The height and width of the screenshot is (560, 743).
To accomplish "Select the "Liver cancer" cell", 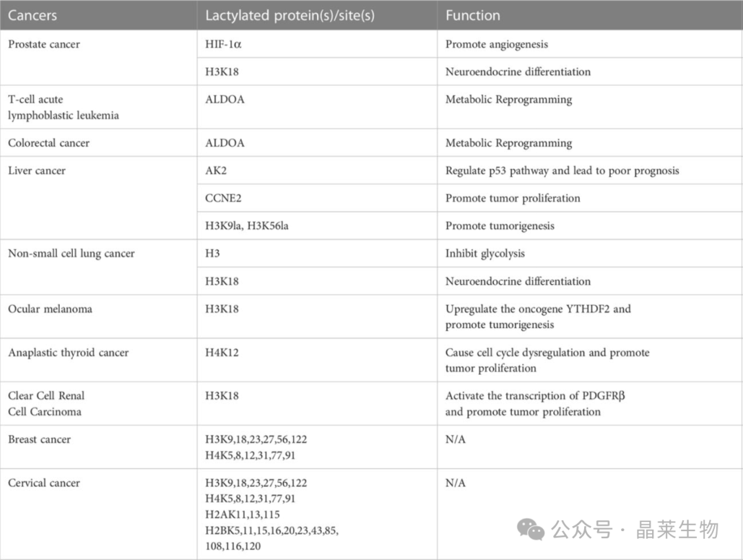I will [36, 171].
